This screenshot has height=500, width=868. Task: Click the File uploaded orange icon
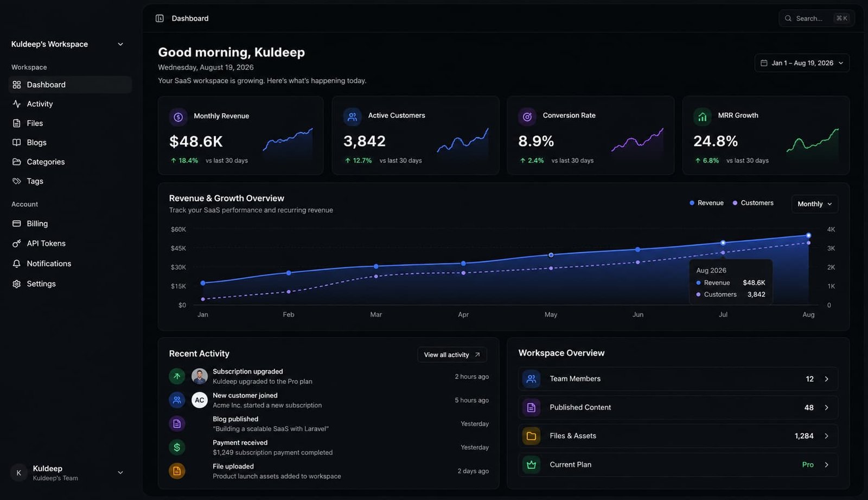click(x=177, y=471)
